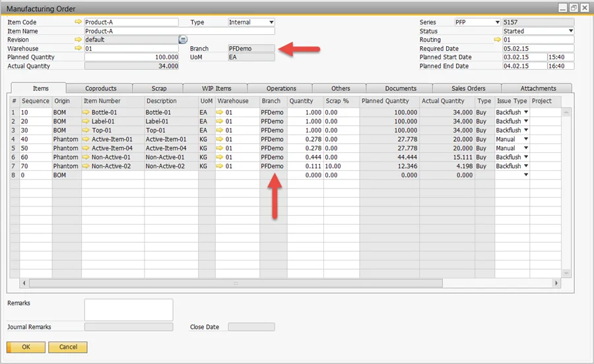Screen dimensions: 594x364
Task: Open the link arrow for Non-Active-01
Action: pyautogui.click(x=86, y=157)
